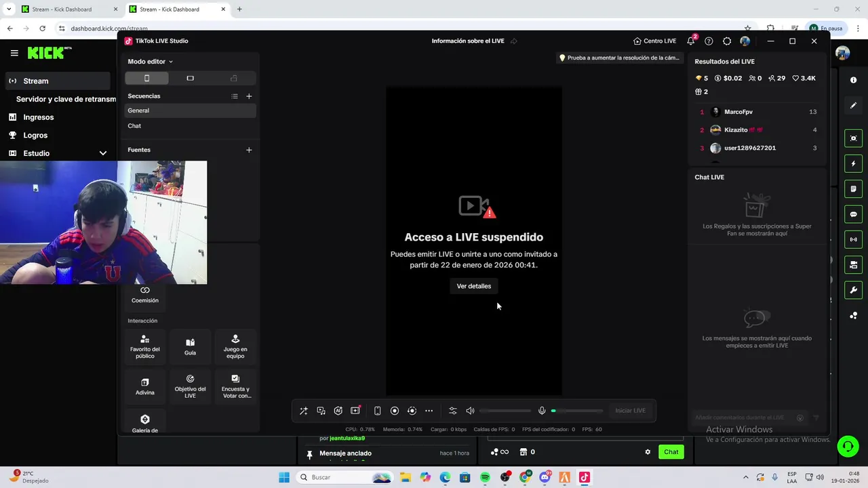Open the gaming overlay icon with red dot
This screenshot has width=868, height=488.
click(x=355, y=411)
